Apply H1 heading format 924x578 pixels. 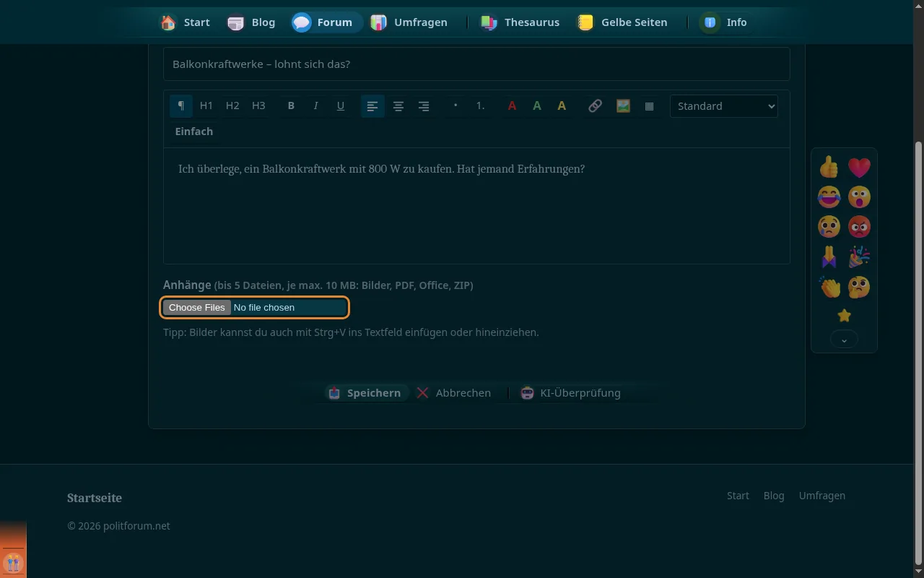[x=206, y=105]
